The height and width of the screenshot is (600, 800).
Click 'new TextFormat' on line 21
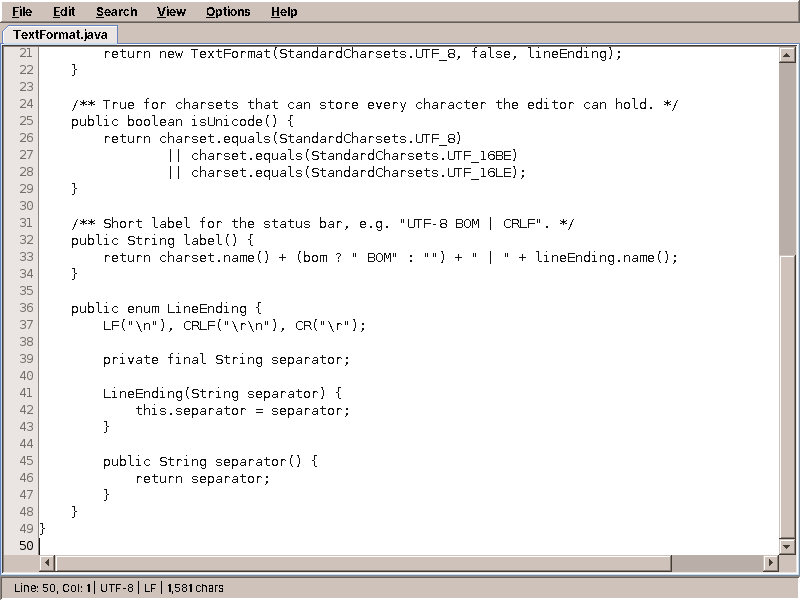[x=215, y=54]
